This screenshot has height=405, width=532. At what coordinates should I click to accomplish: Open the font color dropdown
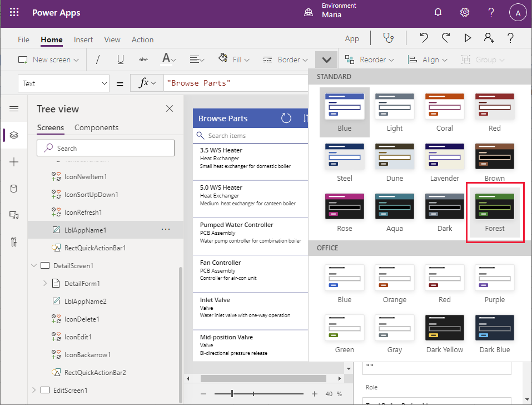[168, 60]
